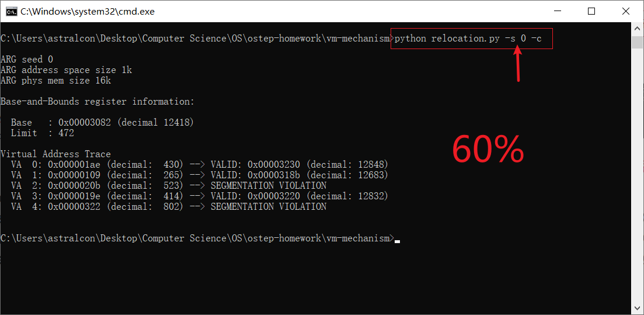The height and width of the screenshot is (315, 644).
Task: Click the VA 1 trace row
Action: [x=200, y=175]
